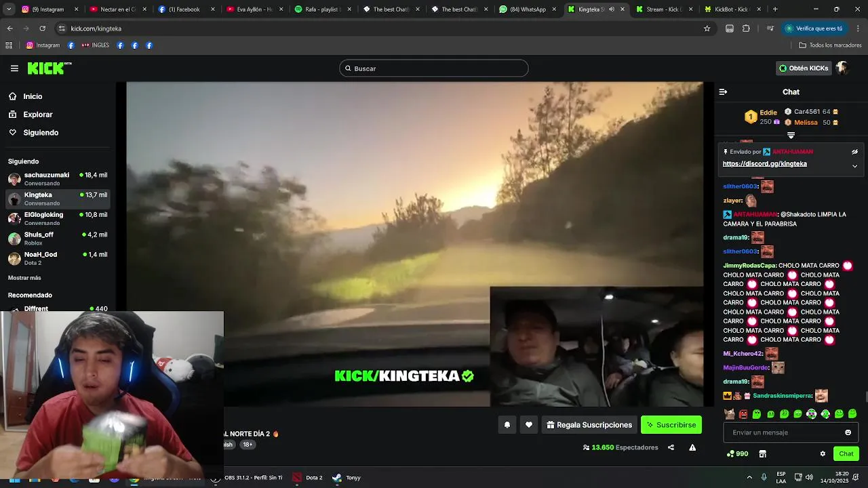This screenshot has width=868, height=488.
Task: Open NoaH_God channel in sidebar
Action: [58, 258]
